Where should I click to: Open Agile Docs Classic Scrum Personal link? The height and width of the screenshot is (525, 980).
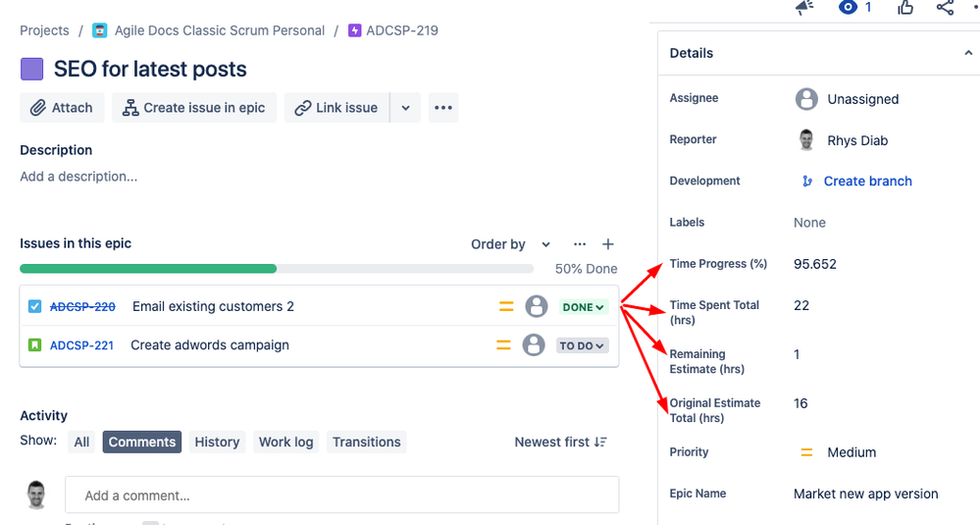click(x=220, y=30)
